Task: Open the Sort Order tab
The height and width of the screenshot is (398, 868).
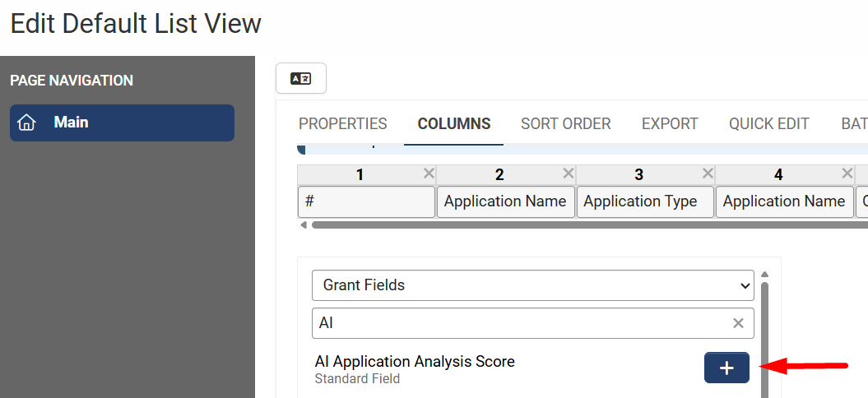Action: [x=566, y=123]
